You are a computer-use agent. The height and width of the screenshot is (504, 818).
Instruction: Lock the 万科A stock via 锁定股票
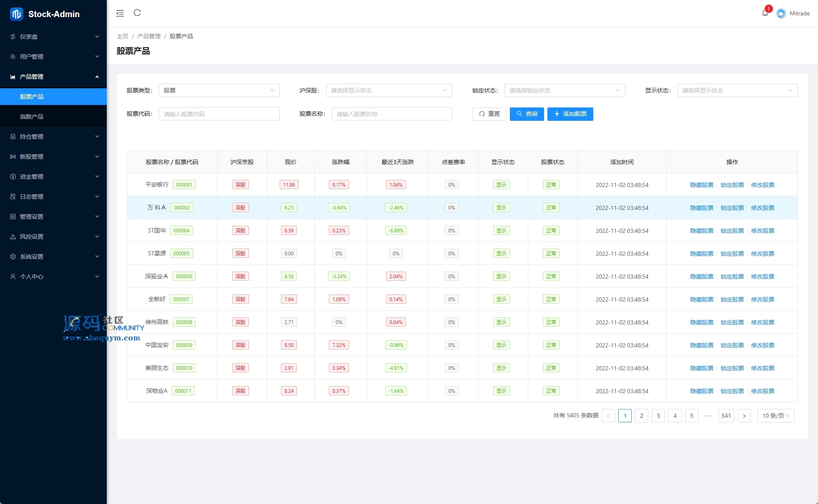pyautogui.click(x=732, y=208)
